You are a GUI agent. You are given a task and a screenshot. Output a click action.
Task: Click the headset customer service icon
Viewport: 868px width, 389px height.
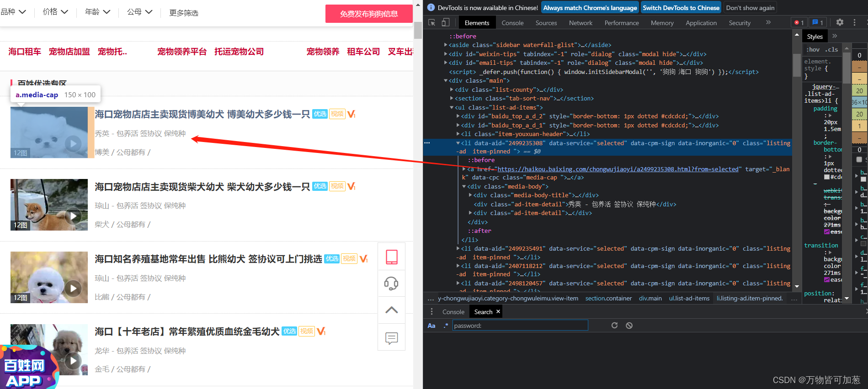(x=391, y=284)
